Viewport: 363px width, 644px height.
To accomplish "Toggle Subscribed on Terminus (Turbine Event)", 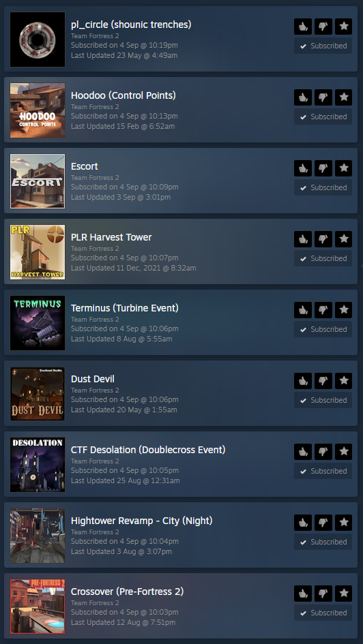I will coord(323,329).
